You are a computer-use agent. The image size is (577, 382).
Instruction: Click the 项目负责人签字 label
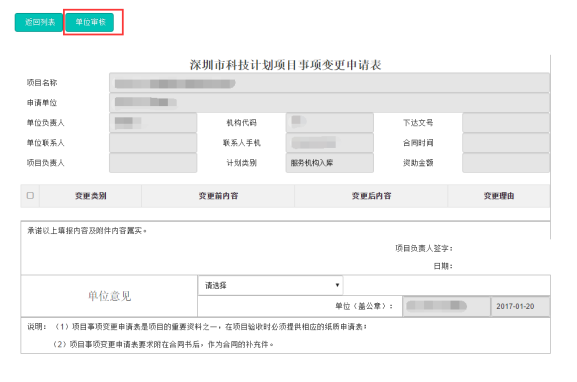[x=424, y=248]
